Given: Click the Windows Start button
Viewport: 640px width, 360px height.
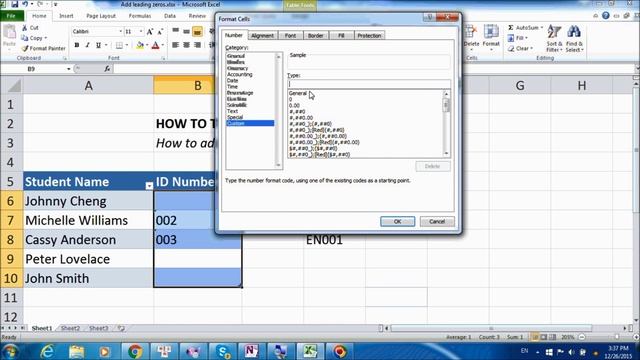Looking at the screenshot, I should [x=10, y=351].
